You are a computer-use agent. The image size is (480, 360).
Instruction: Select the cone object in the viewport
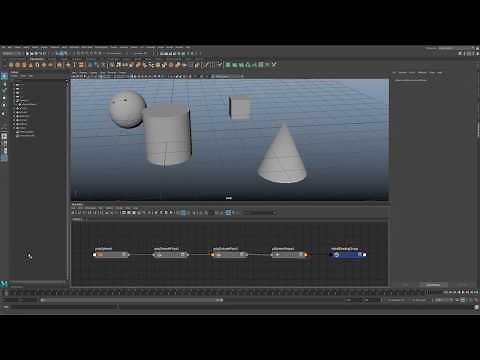coord(282,154)
